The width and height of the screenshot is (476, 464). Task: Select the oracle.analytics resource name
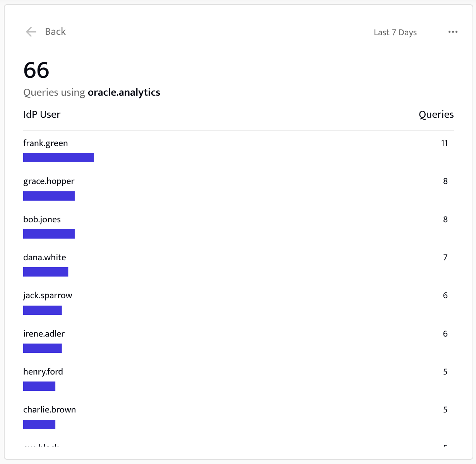coord(124,92)
